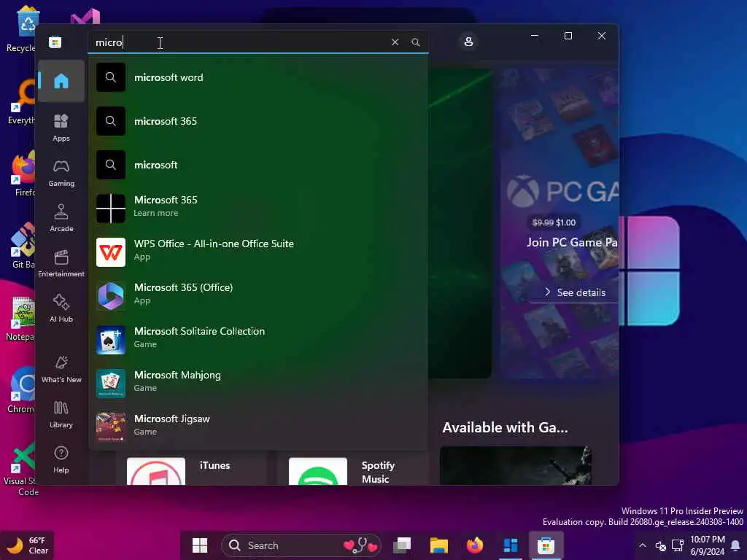Click the magnifier search button

tap(415, 42)
